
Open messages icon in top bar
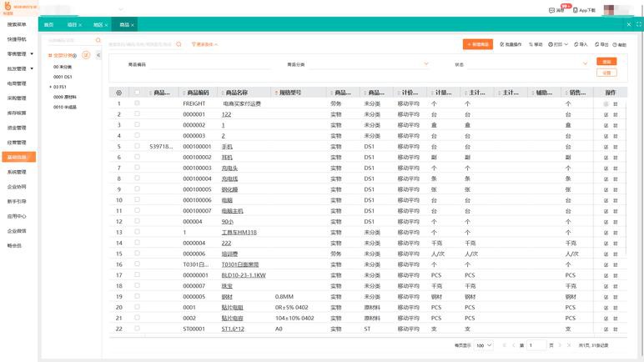coord(557,10)
